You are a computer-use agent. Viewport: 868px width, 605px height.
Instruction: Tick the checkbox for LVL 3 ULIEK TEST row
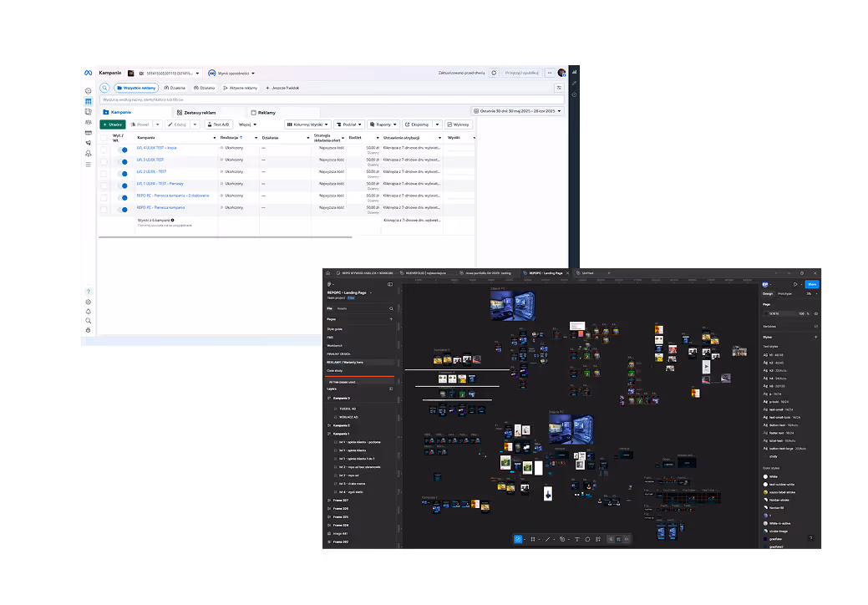[x=104, y=161]
